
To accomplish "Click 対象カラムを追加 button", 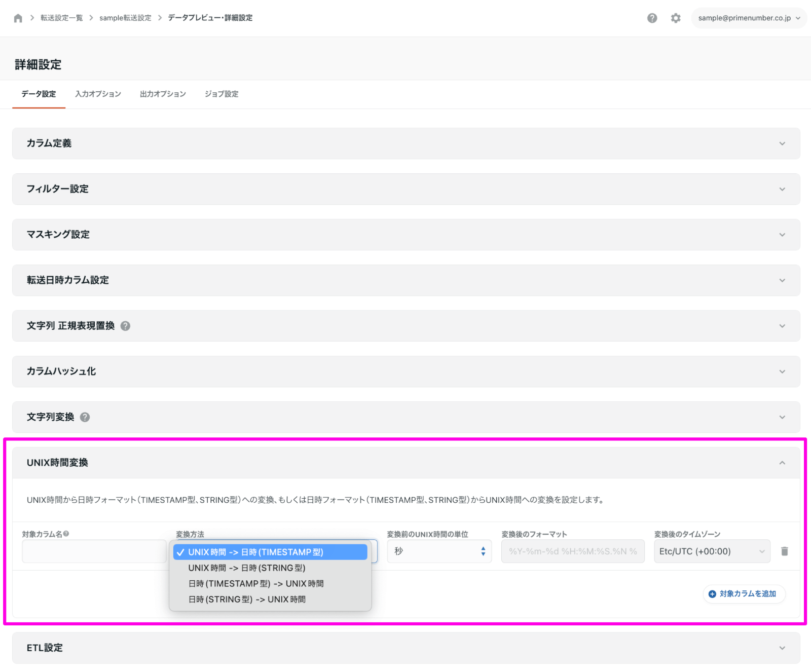I will [x=744, y=594].
